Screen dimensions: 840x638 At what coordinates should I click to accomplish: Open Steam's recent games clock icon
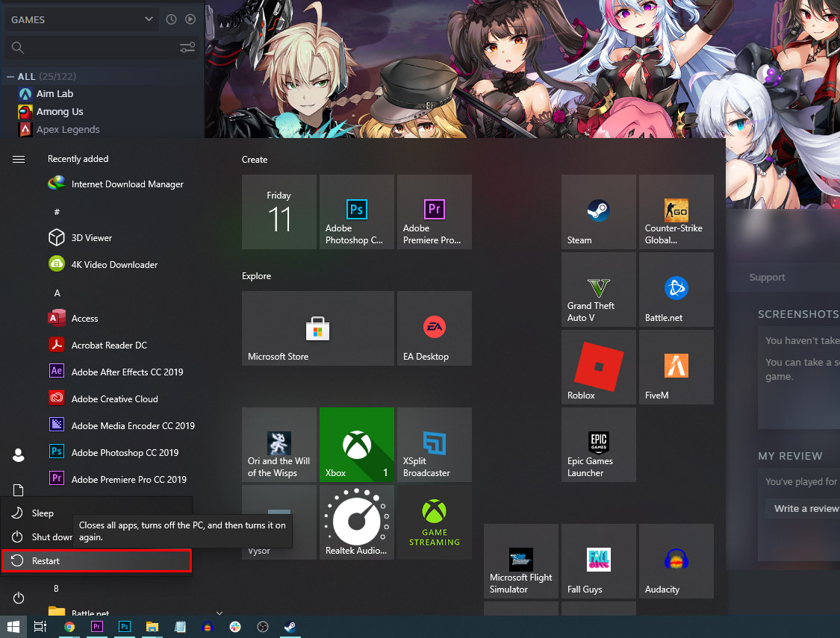click(171, 19)
